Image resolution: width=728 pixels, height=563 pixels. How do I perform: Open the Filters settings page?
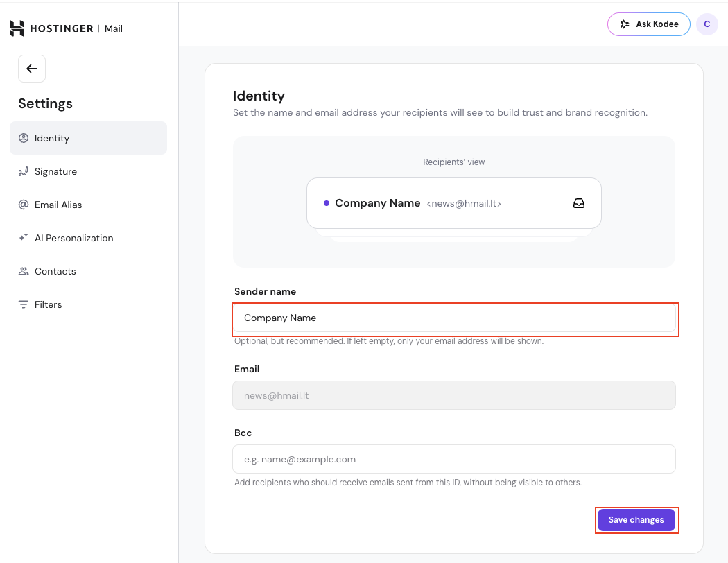click(x=49, y=304)
